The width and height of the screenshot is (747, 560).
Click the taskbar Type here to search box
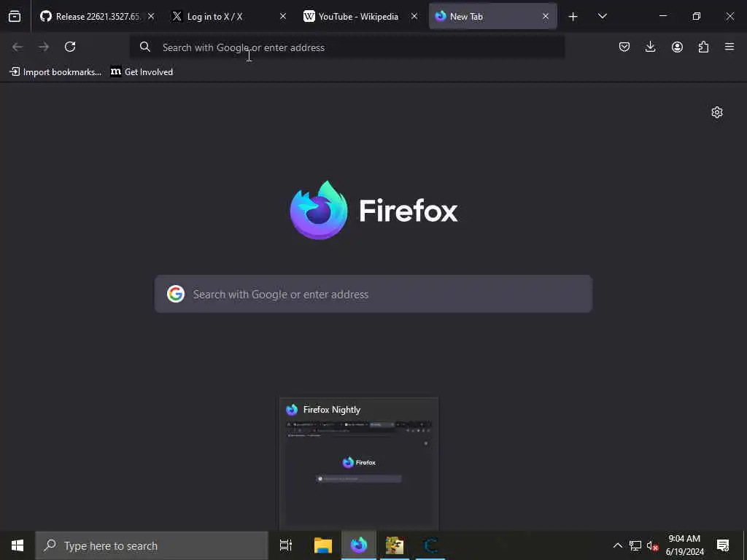point(152,545)
